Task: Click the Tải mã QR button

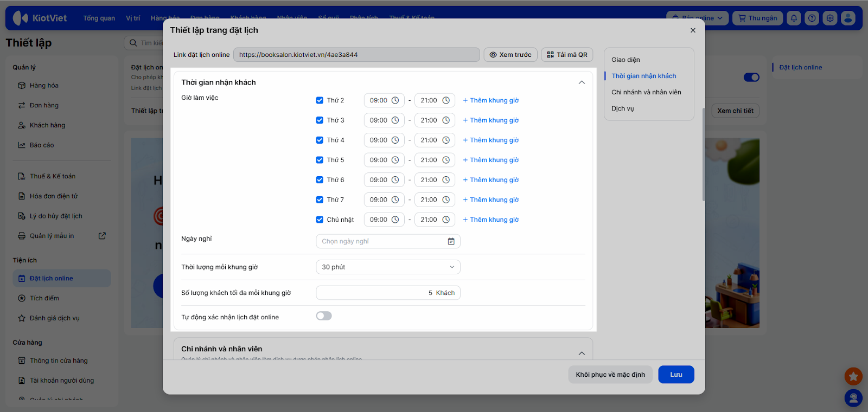Action: point(567,55)
